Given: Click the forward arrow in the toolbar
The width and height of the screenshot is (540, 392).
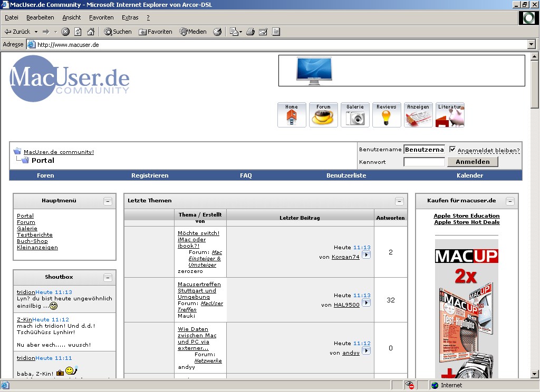Looking at the screenshot, I should 46,32.
